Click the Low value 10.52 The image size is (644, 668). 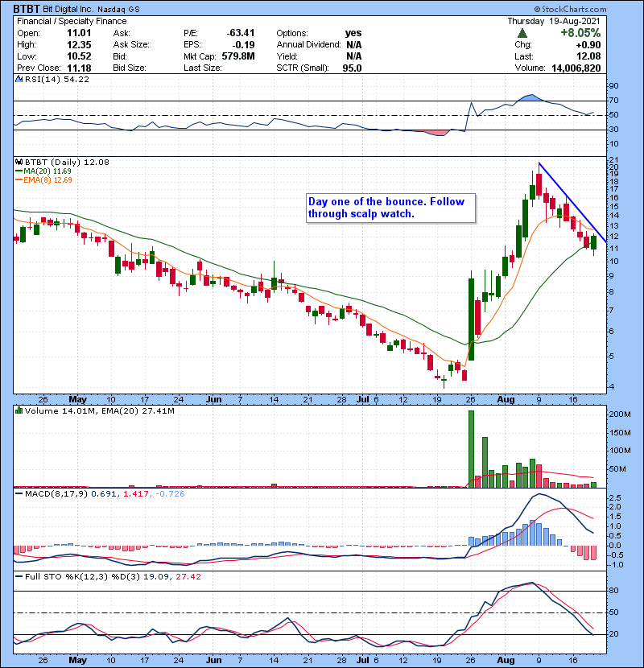(79, 56)
